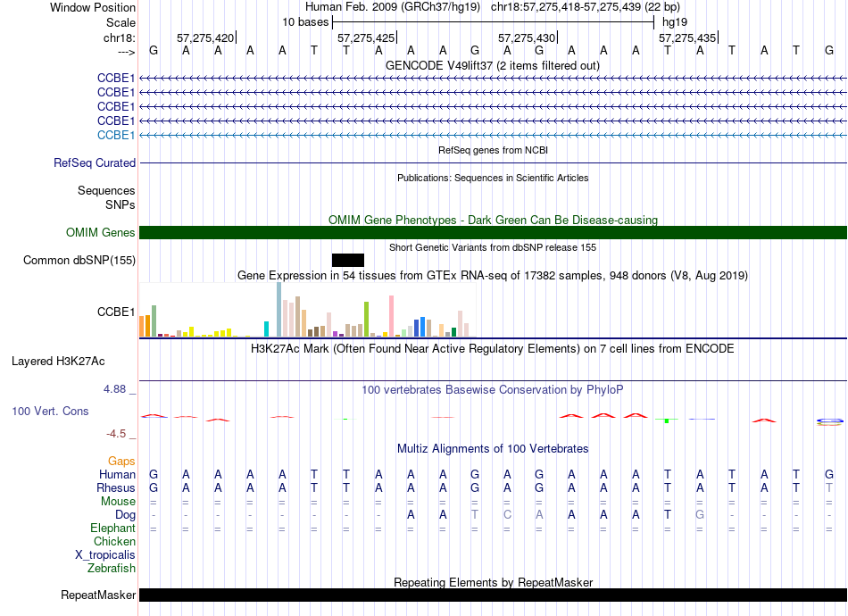Click the yellow-green GTEx expression bar
The width and height of the screenshot is (848, 616).
366,319
